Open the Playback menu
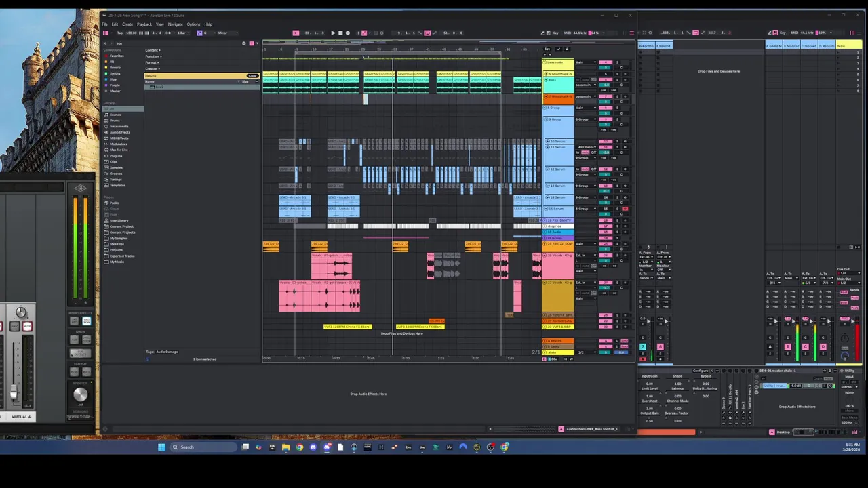The height and width of the screenshot is (488, 868). [144, 24]
